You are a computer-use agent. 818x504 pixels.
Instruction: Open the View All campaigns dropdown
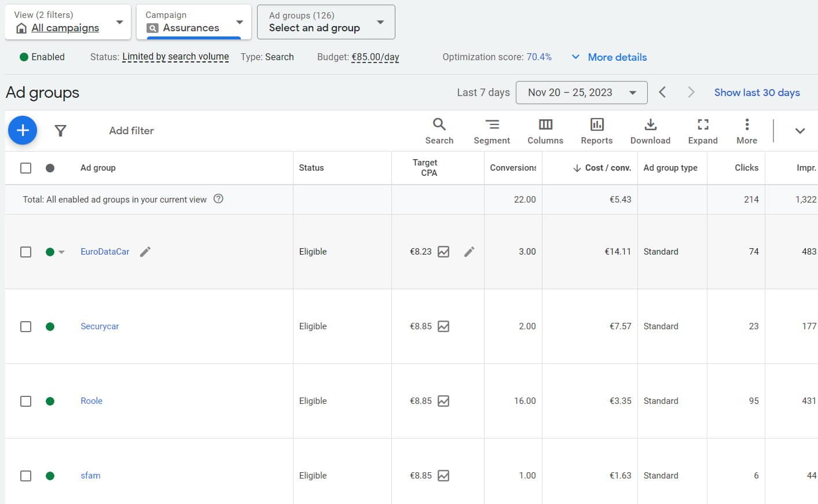pyautogui.click(x=68, y=22)
